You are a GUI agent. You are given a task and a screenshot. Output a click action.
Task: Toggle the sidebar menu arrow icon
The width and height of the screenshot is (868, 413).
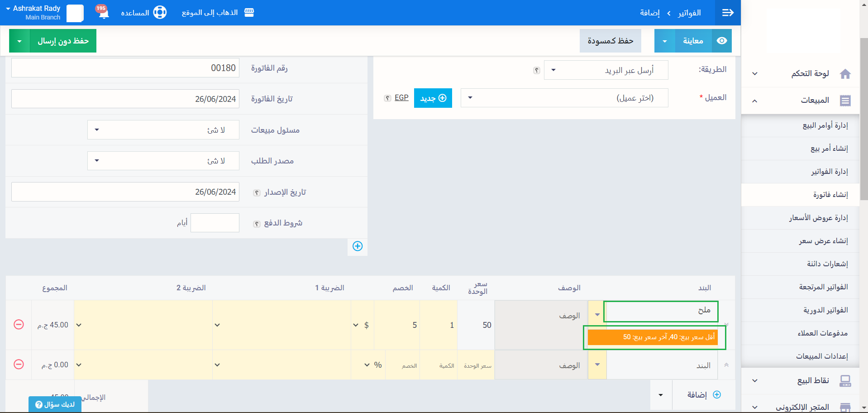[728, 13]
